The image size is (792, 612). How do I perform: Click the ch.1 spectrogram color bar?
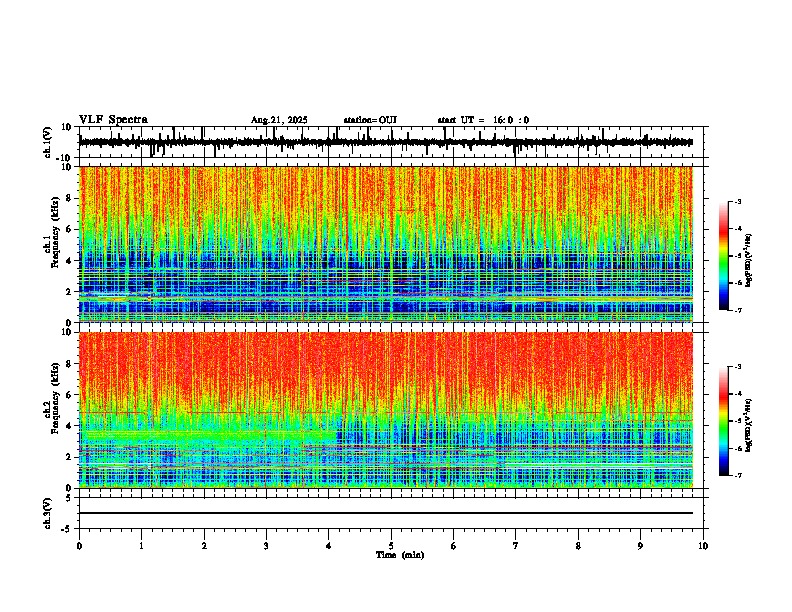724,256
